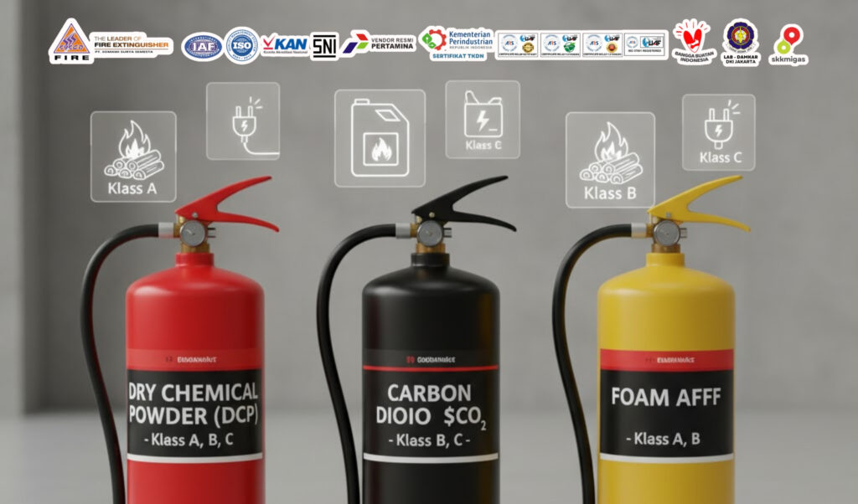858x504 pixels.
Task: Select the battery Klass C icon card
Action: pos(483,120)
